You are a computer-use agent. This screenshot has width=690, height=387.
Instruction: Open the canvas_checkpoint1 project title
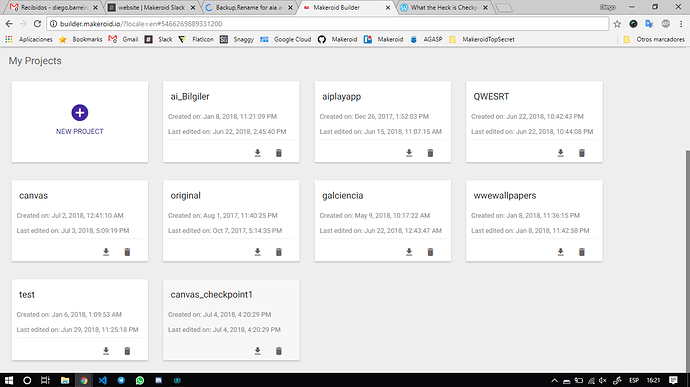click(212, 295)
